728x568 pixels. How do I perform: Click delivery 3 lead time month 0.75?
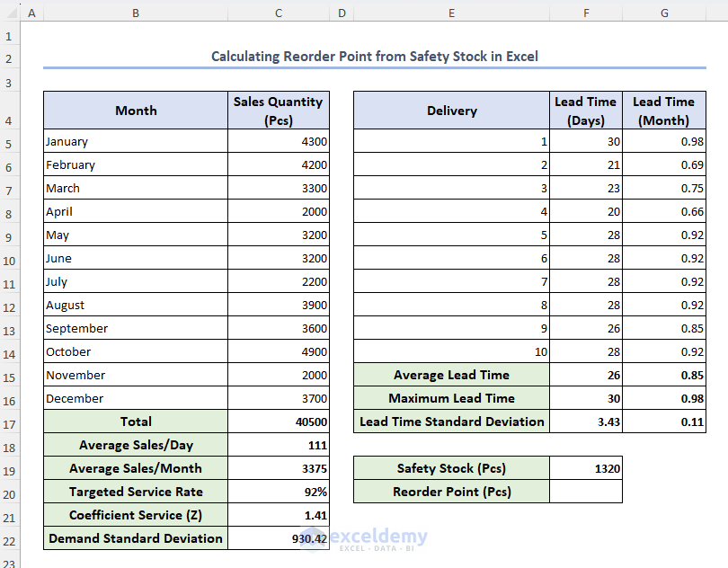pos(664,188)
